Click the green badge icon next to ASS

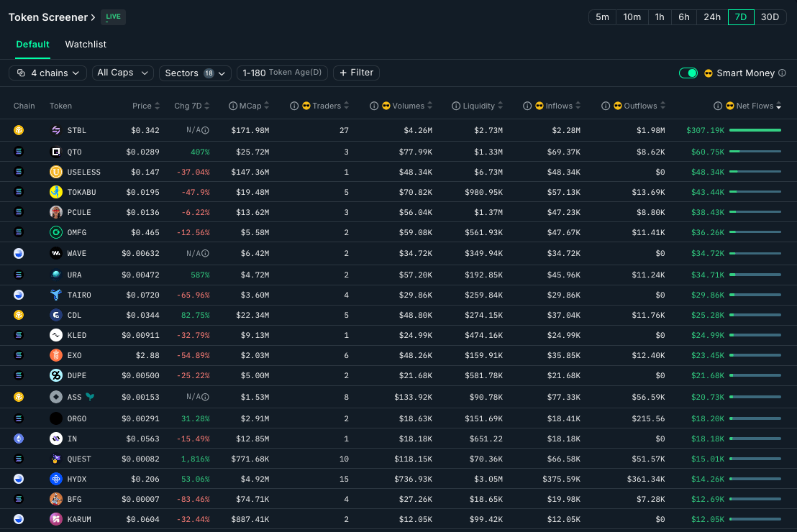90,397
